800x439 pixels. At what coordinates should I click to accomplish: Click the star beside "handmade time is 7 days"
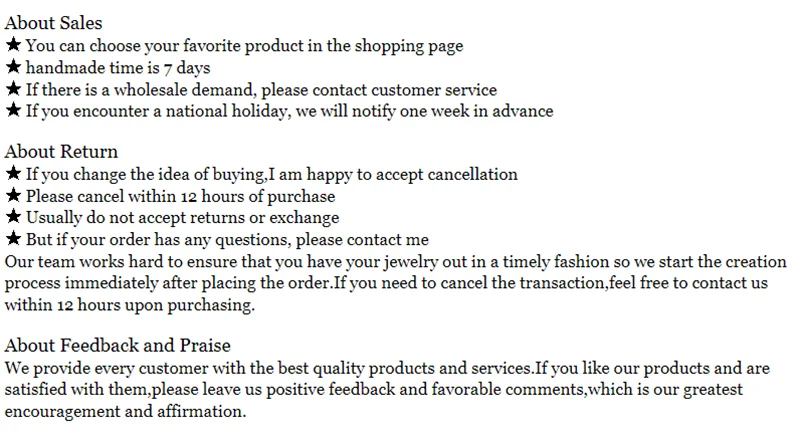point(13,67)
